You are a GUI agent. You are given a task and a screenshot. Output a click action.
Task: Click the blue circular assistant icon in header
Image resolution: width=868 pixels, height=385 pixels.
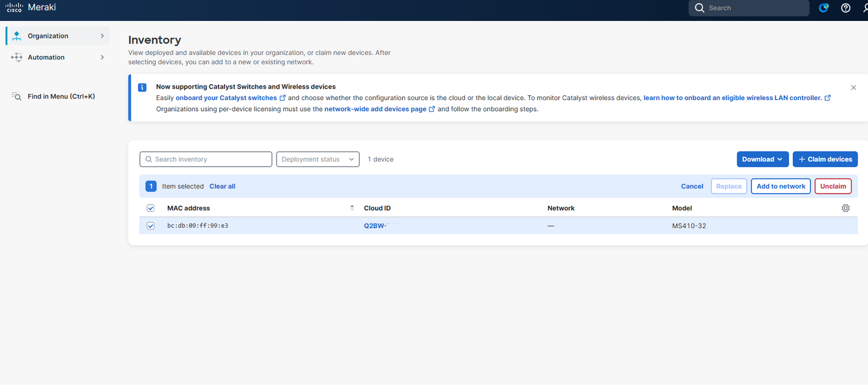[x=824, y=8]
